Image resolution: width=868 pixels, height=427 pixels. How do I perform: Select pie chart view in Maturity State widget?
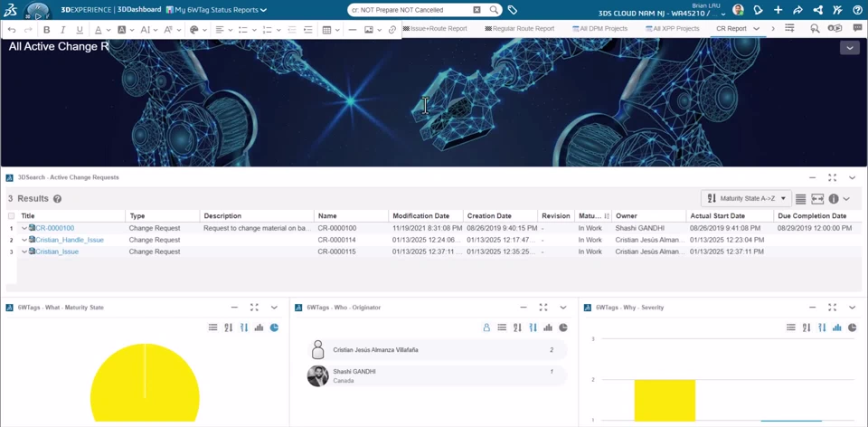pos(274,327)
